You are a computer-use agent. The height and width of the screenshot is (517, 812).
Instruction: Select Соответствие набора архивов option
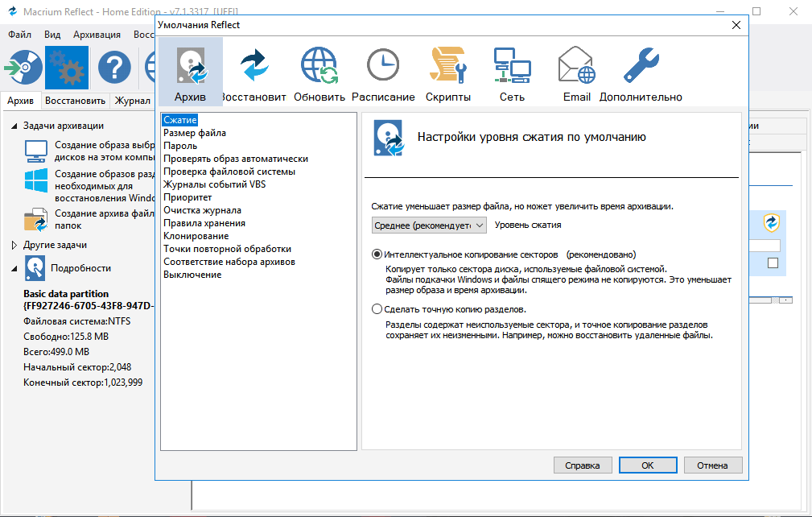tap(229, 263)
